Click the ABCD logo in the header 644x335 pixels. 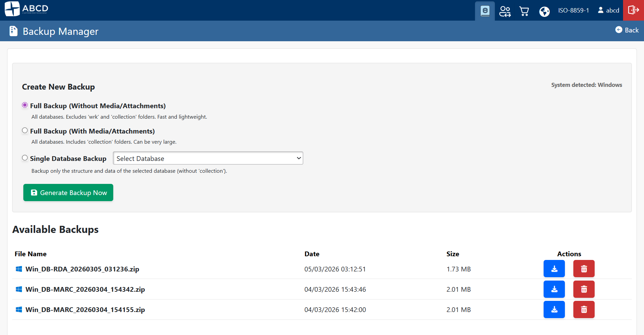26,9
